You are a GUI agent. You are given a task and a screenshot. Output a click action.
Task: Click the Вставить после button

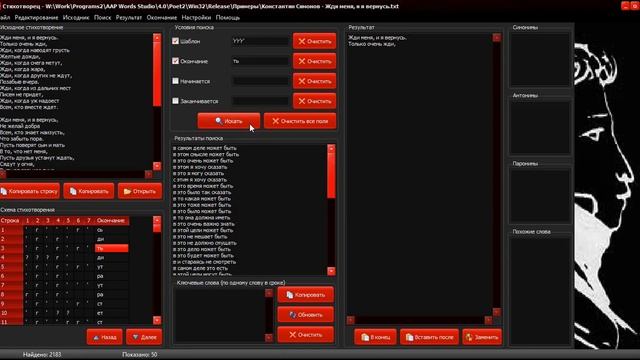(429, 337)
